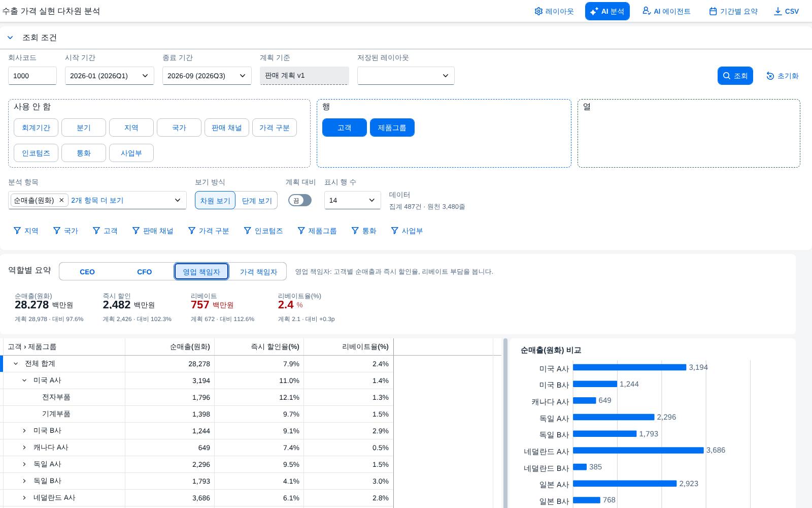Open the 국가 filter
The width and height of the screenshot is (812, 508).
pyautogui.click(x=65, y=231)
